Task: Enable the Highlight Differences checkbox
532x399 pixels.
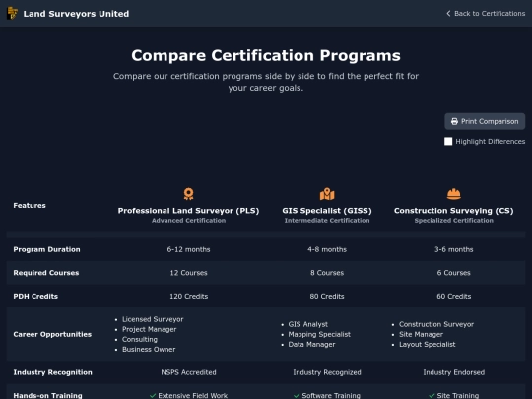Action: (448, 141)
